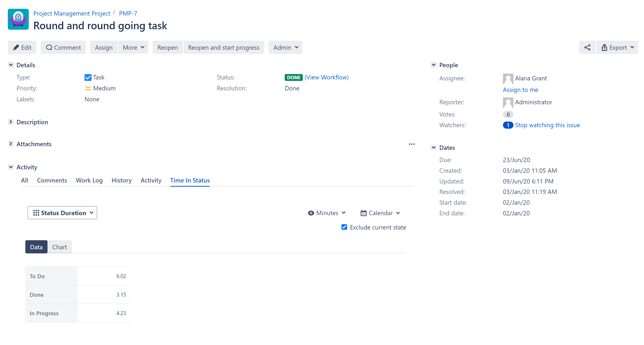
Task: Open the Work Log tab
Action: (x=89, y=180)
